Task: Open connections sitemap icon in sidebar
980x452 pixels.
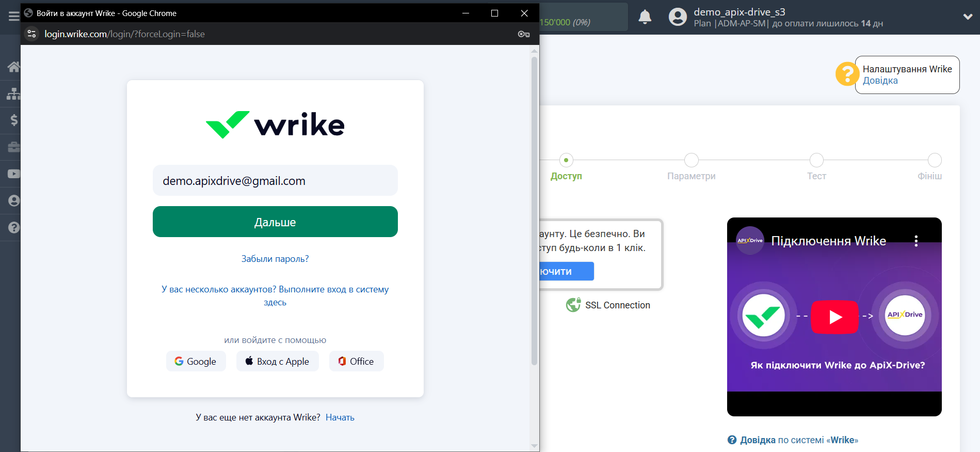Action: 14,93
